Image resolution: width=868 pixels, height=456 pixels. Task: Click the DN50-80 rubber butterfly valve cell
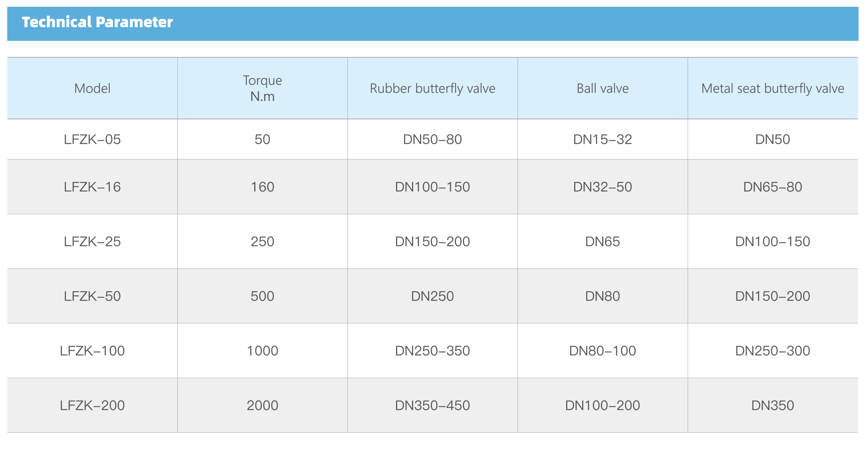[x=432, y=139]
